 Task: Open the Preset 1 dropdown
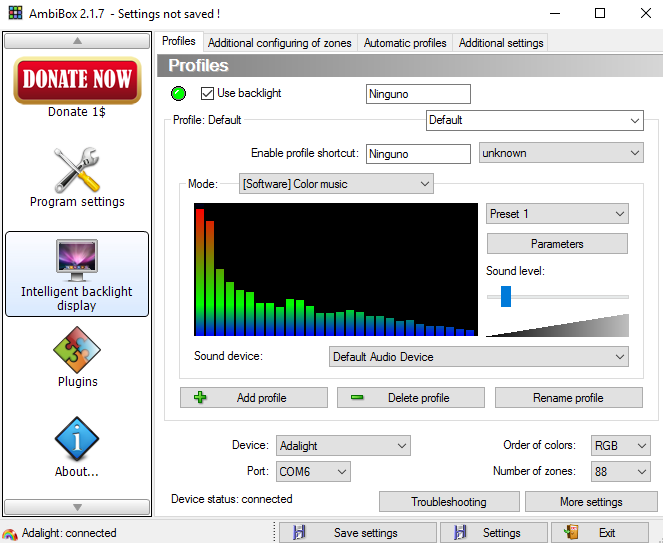click(557, 214)
